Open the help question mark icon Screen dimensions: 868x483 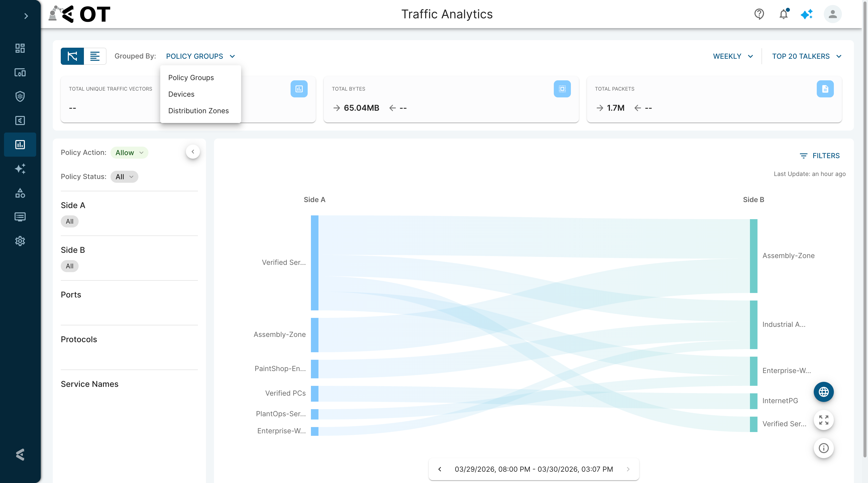(x=759, y=14)
